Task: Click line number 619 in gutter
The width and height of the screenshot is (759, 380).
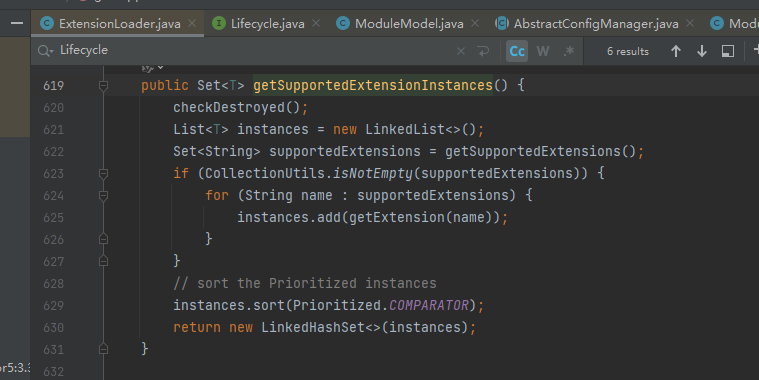Action: (53, 86)
